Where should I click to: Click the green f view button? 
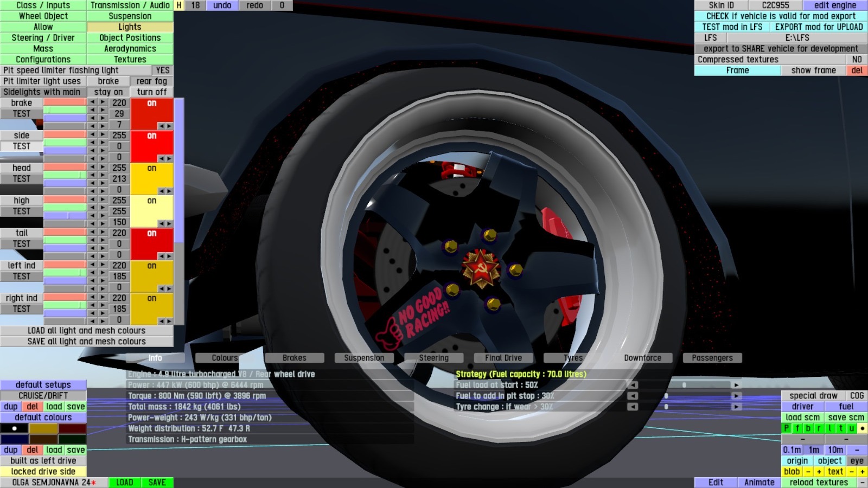coord(797,428)
